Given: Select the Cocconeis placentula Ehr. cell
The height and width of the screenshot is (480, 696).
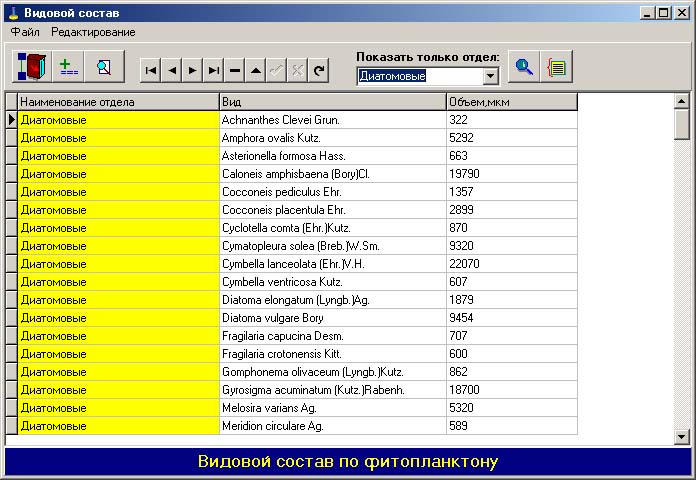Looking at the screenshot, I should pos(333,210).
